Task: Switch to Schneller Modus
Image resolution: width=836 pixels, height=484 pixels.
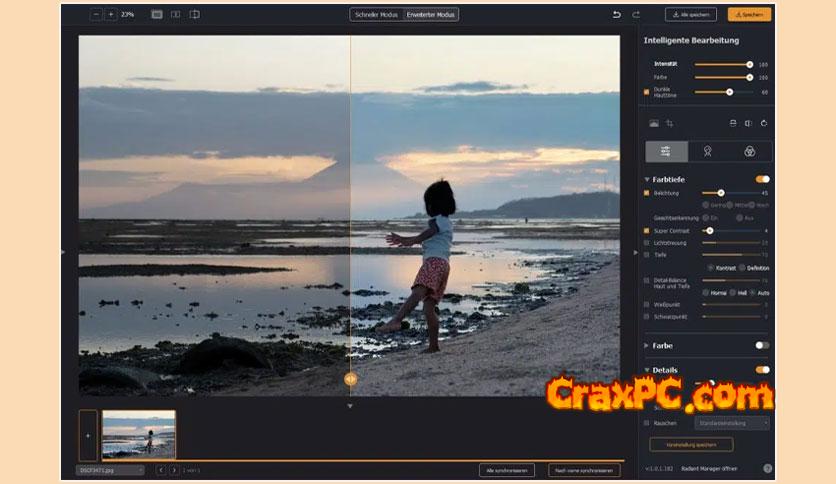Action: (x=376, y=15)
